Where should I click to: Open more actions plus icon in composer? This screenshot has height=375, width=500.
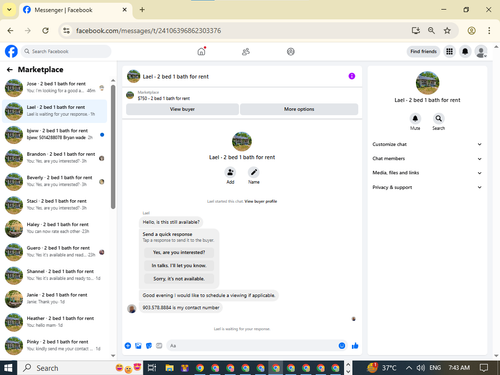(128, 346)
